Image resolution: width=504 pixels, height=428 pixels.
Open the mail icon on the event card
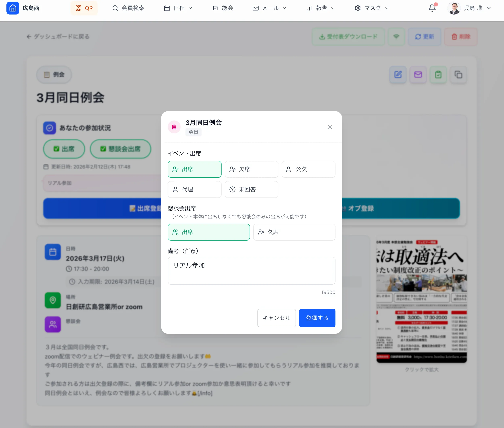tap(418, 75)
